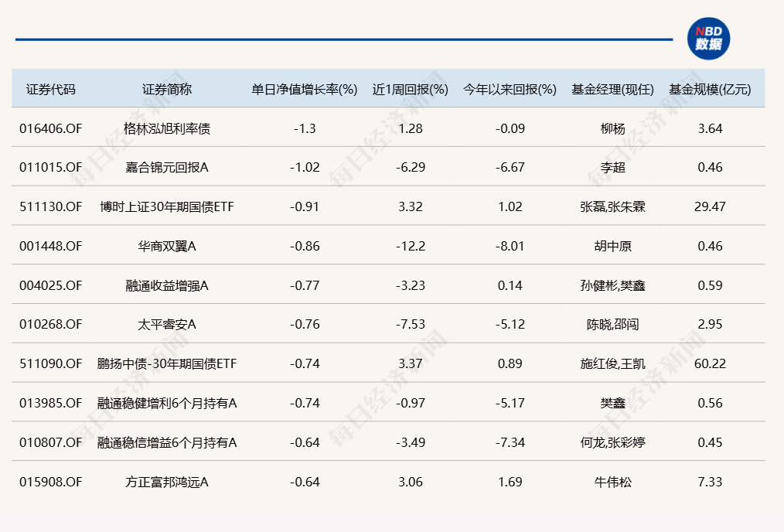The image size is (784, 532).
Task: Click the daily growth value -1.02
Action: (305, 168)
